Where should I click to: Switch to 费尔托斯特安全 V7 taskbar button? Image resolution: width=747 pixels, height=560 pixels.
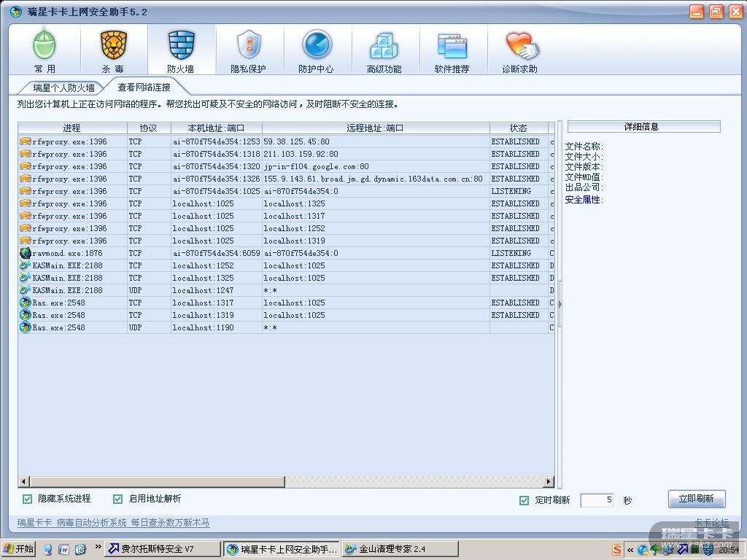(x=163, y=549)
